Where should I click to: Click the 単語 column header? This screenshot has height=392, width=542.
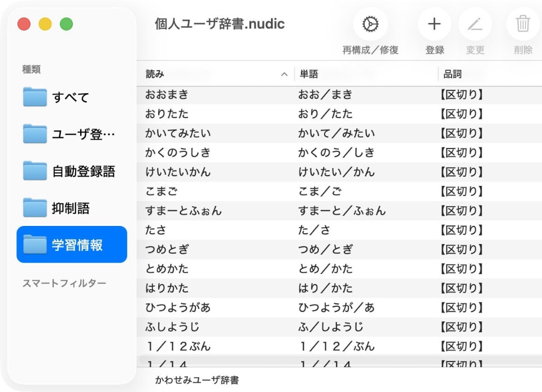pos(365,74)
